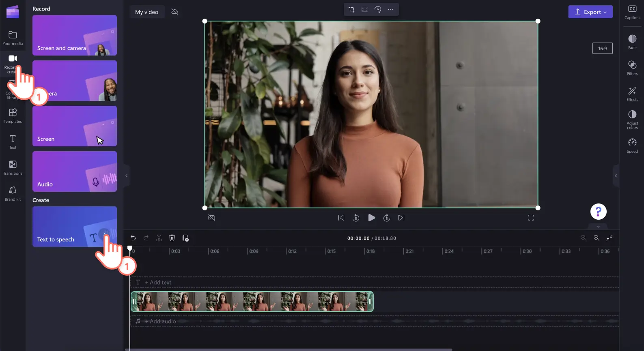Select the Screen and camera recording card
The height and width of the screenshot is (351, 644).
click(75, 35)
